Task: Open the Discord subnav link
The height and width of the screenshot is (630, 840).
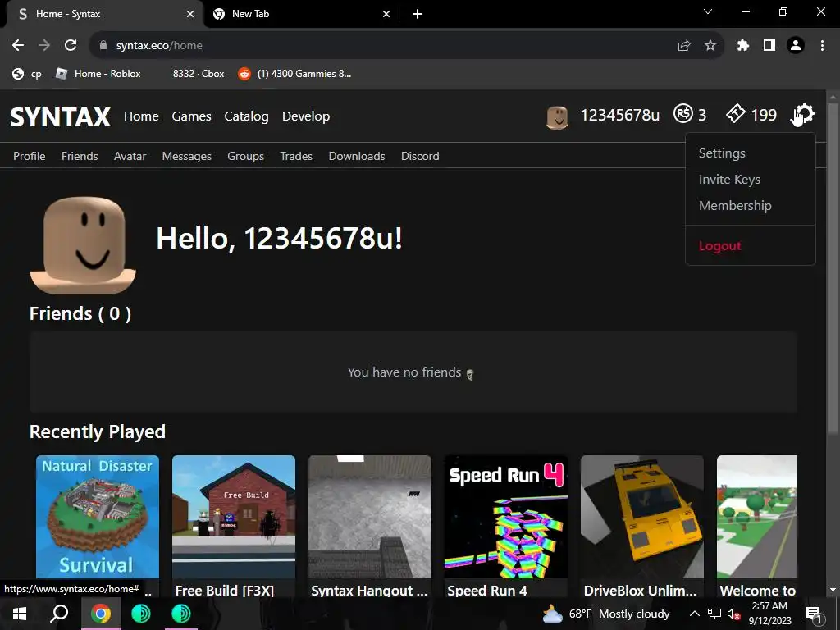Action: (x=420, y=156)
